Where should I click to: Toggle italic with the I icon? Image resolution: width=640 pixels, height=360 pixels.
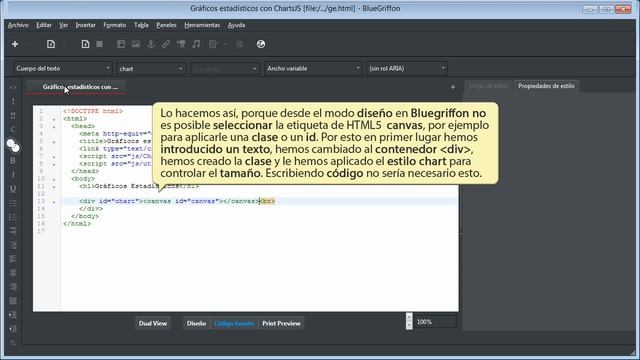13,175
